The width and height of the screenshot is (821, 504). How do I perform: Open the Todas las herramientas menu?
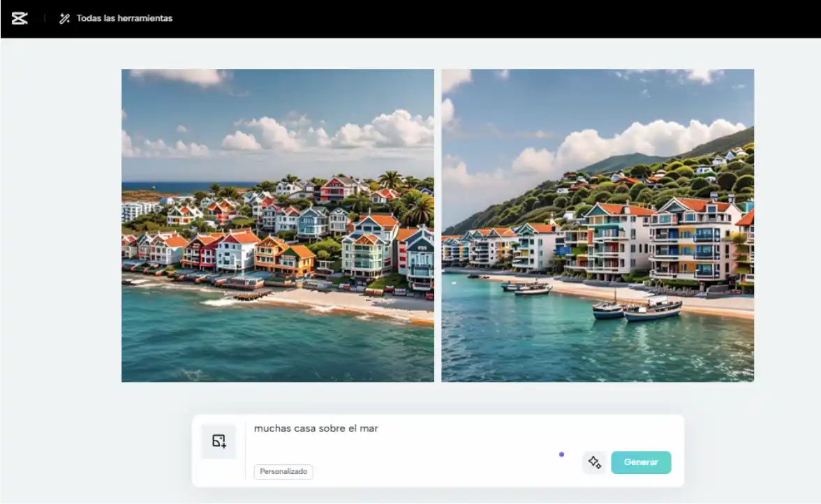pyautogui.click(x=124, y=18)
